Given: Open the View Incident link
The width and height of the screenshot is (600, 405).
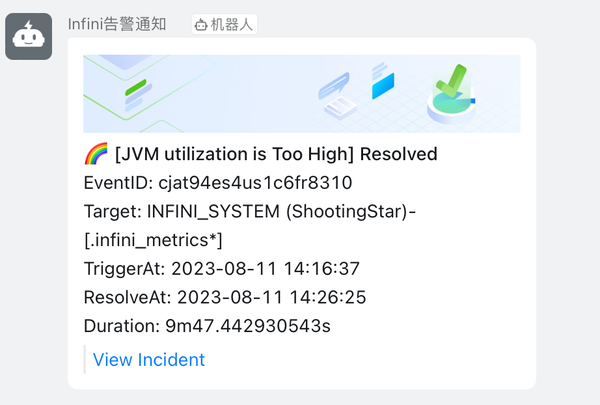Looking at the screenshot, I should tap(149, 360).
